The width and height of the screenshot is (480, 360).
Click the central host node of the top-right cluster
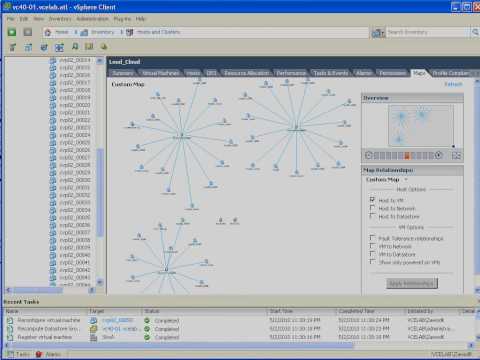coord(296,128)
